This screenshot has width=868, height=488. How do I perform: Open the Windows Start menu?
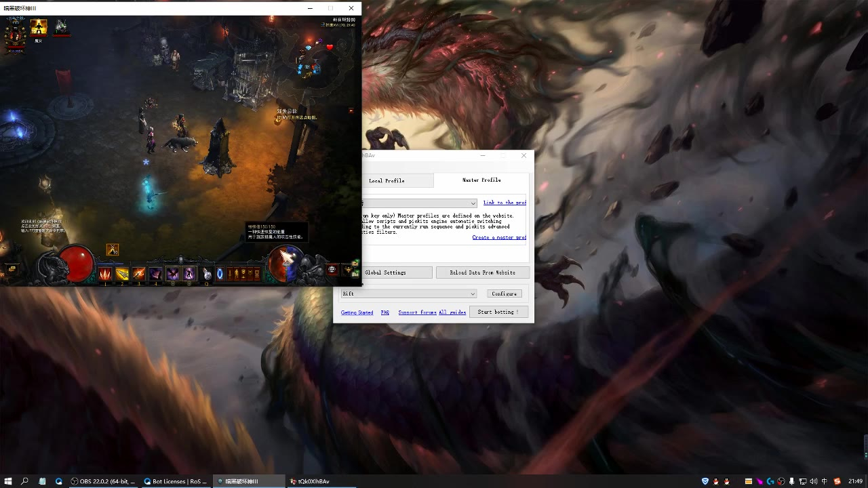click(x=8, y=481)
